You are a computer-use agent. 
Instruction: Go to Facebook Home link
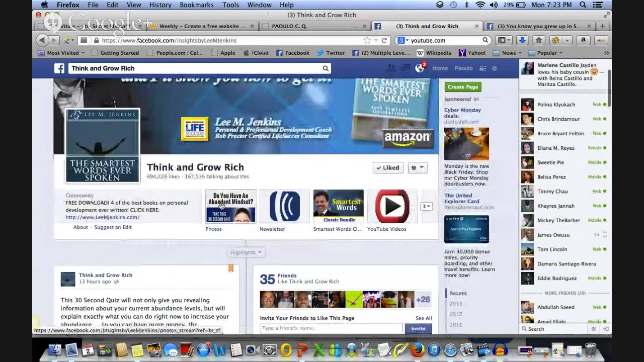440,68
